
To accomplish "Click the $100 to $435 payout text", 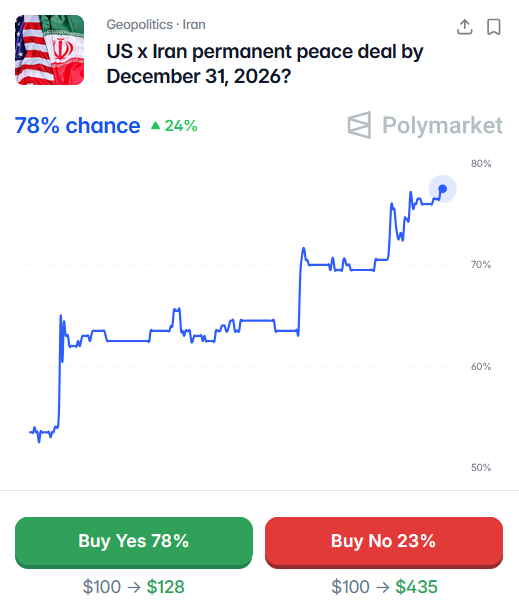I will (384, 587).
